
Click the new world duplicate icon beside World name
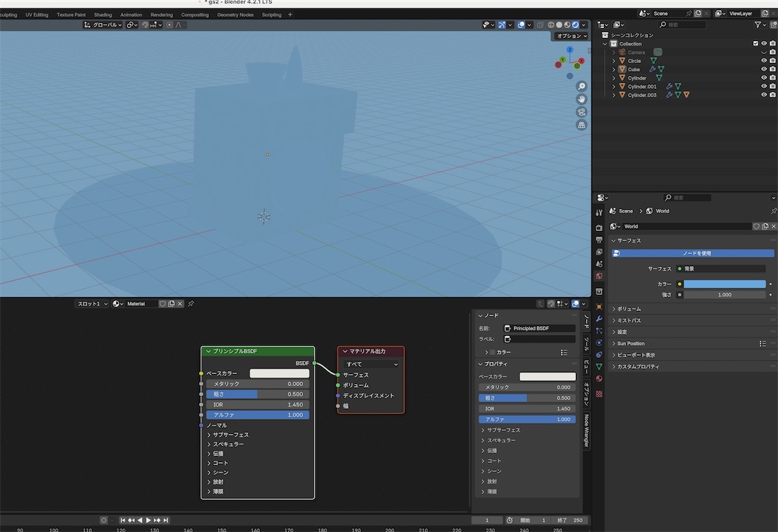point(765,226)
